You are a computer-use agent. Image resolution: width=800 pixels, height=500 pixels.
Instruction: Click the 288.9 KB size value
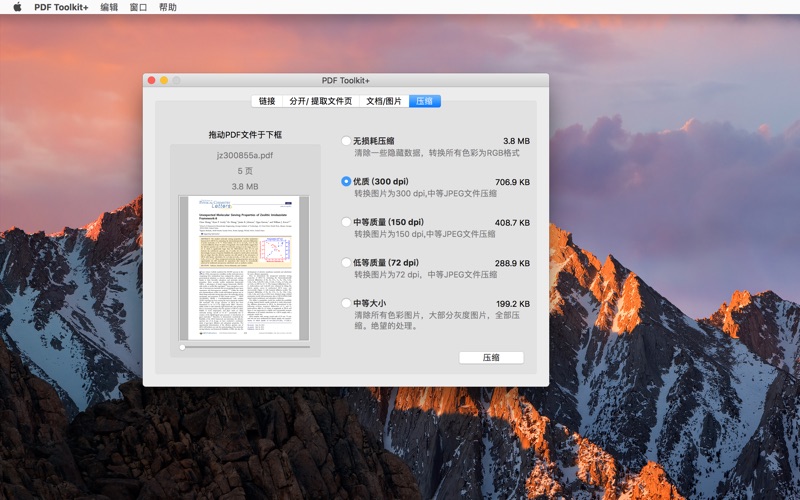pos(512,263)
